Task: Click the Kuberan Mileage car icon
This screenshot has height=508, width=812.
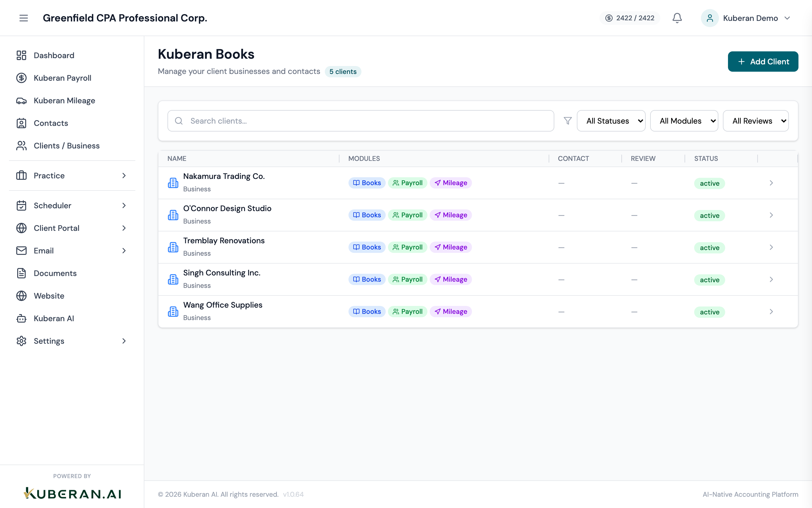Action: pos(21,100)
